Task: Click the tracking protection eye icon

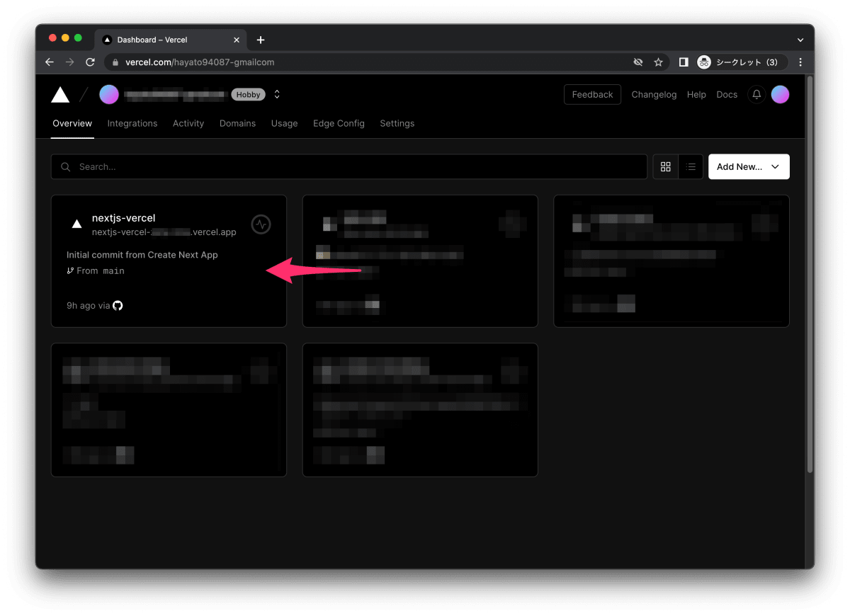Action: (637, 62)
